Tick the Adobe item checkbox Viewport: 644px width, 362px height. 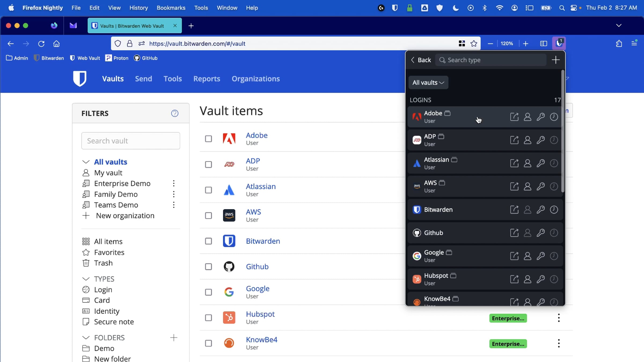tap(208, 139)
